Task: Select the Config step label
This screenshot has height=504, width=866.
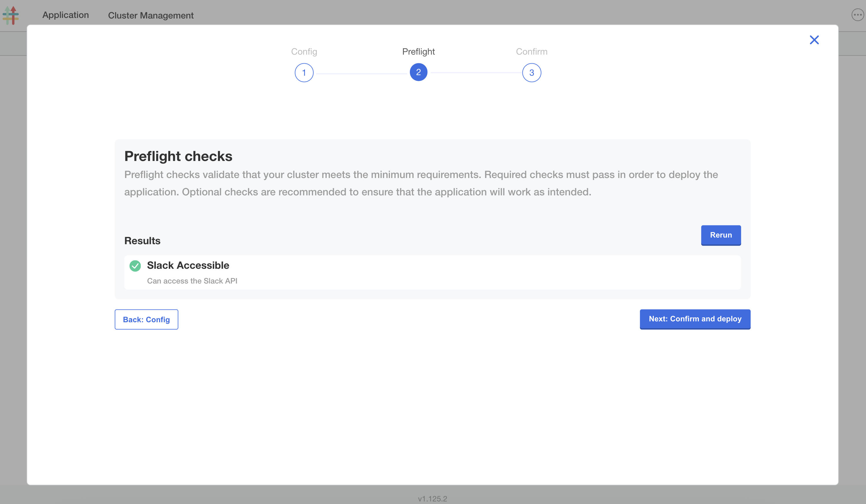Action: (x=304, y=51)
